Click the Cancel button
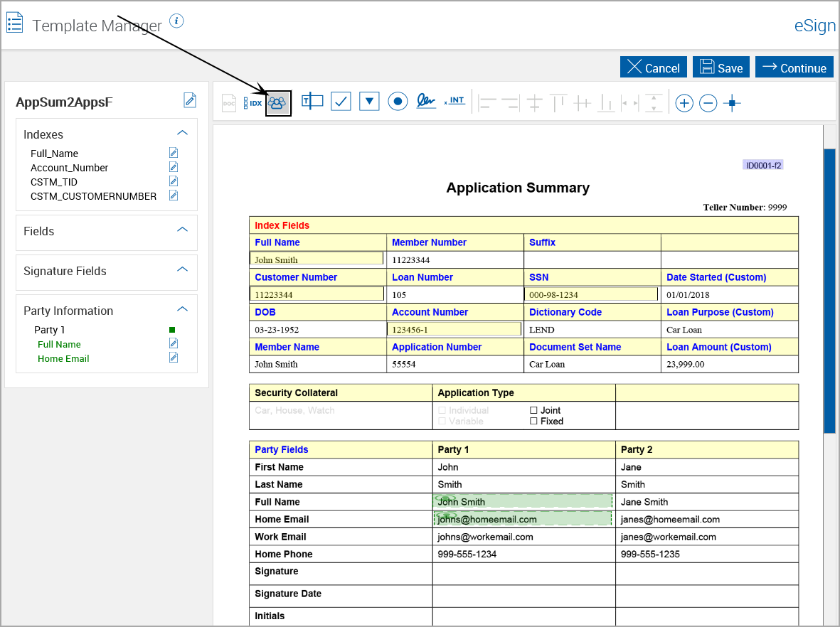 point(654,67)
